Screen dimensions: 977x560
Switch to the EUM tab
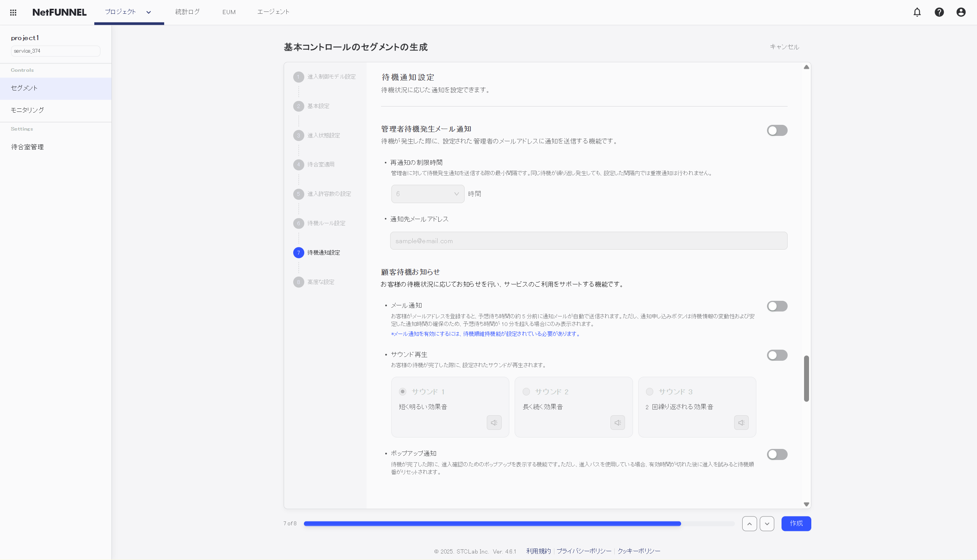[x=229, y=12]
